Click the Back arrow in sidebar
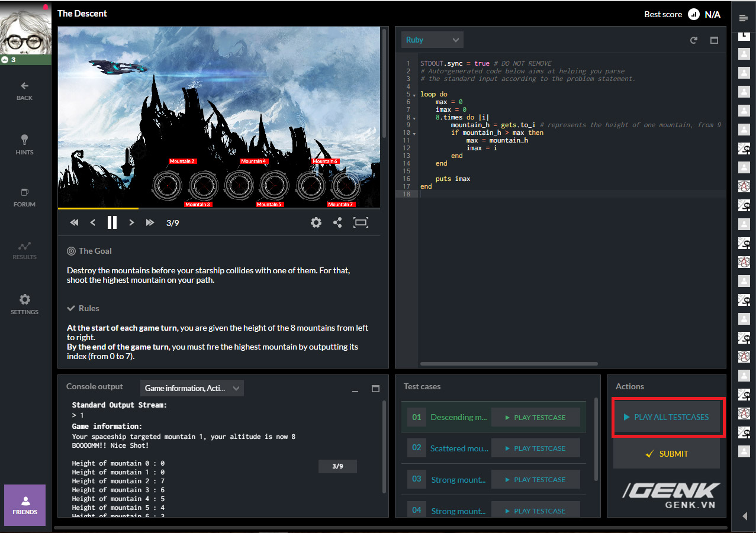The width and height of the screenshot is (756, 533). [24, 91]
